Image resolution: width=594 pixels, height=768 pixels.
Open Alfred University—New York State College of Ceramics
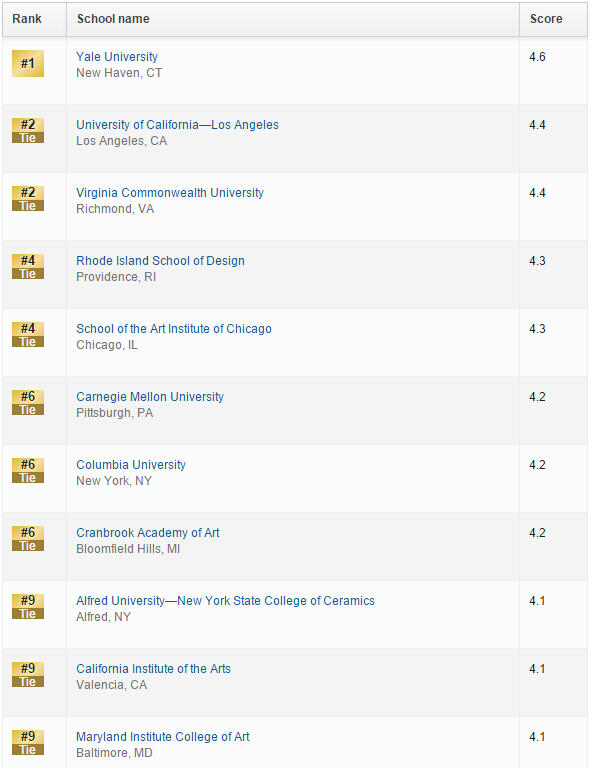coord(225,601)
